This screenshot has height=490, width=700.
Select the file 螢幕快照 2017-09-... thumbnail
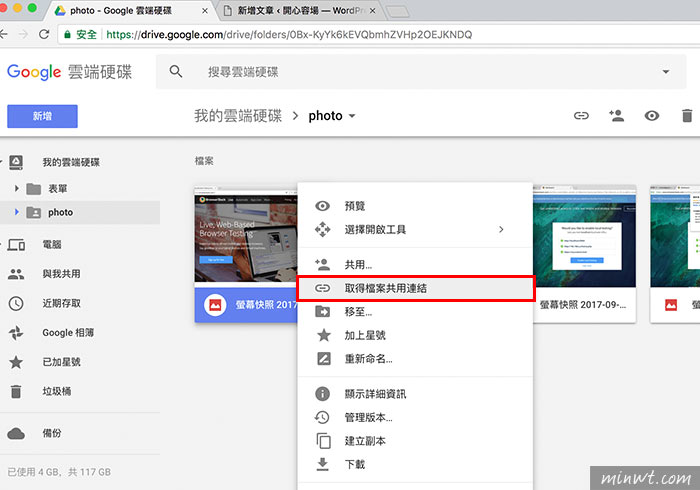[584, 253]
